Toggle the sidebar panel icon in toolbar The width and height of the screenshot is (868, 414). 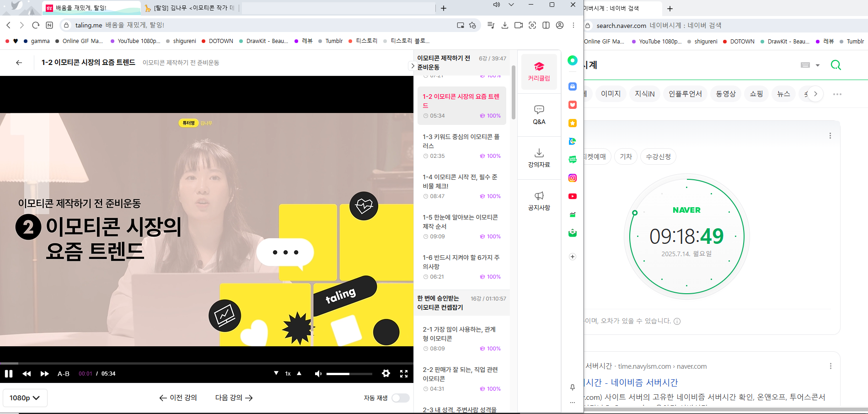(x=546, y=25)
